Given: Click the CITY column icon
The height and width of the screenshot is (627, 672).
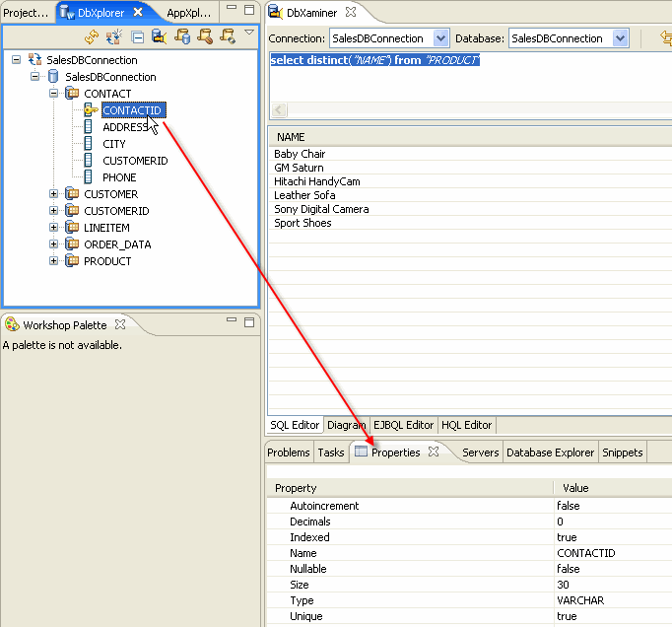Looking at the screenshot, I should tap(88, 143).
